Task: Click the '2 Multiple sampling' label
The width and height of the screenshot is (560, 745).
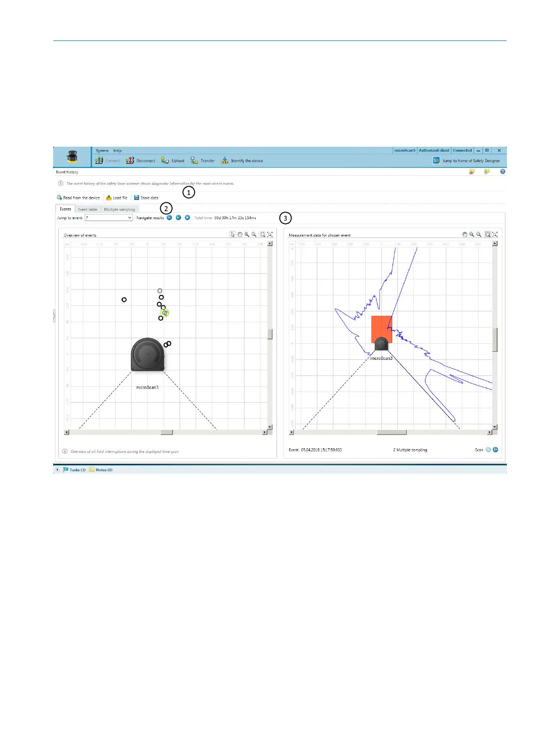Action: point(410,450)
